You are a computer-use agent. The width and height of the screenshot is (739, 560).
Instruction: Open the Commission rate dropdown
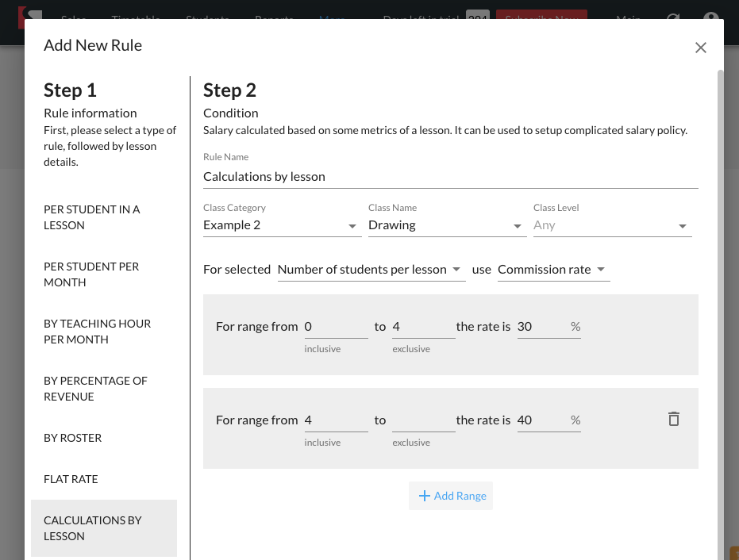point(553,270)
